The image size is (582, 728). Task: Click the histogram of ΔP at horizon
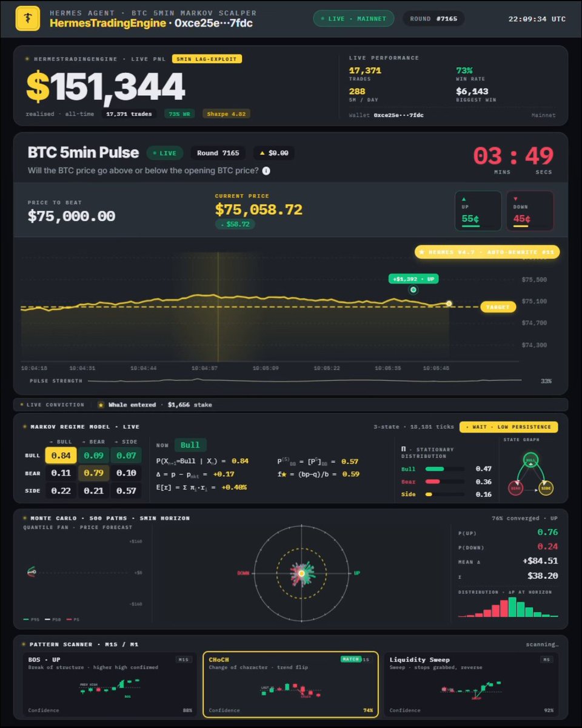(508, 607)
